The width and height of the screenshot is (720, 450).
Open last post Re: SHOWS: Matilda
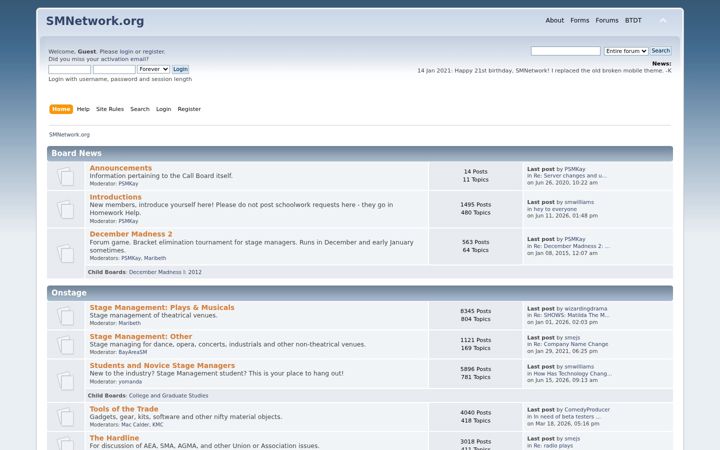point(571,315)
